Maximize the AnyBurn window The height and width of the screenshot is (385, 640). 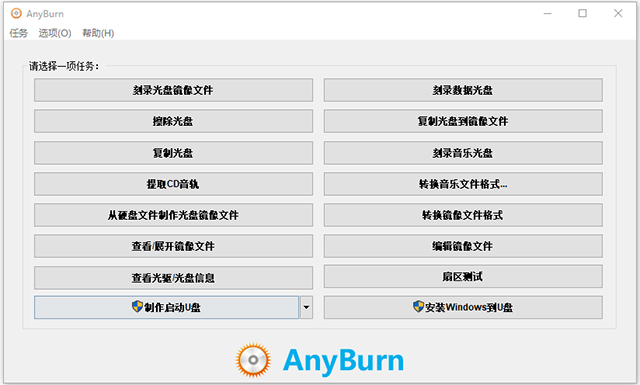point(582,13)
